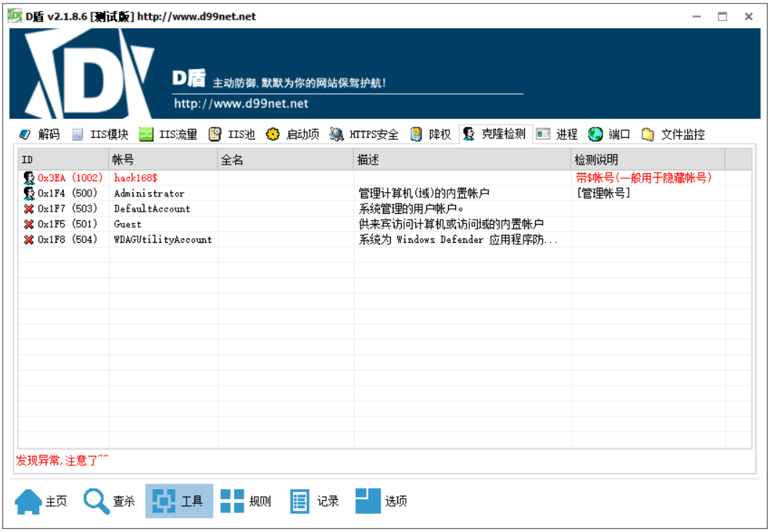Screen dimensions: 770x532
Task: Click the red X icon for DefaultAccount
Action: tap(29, 209)
